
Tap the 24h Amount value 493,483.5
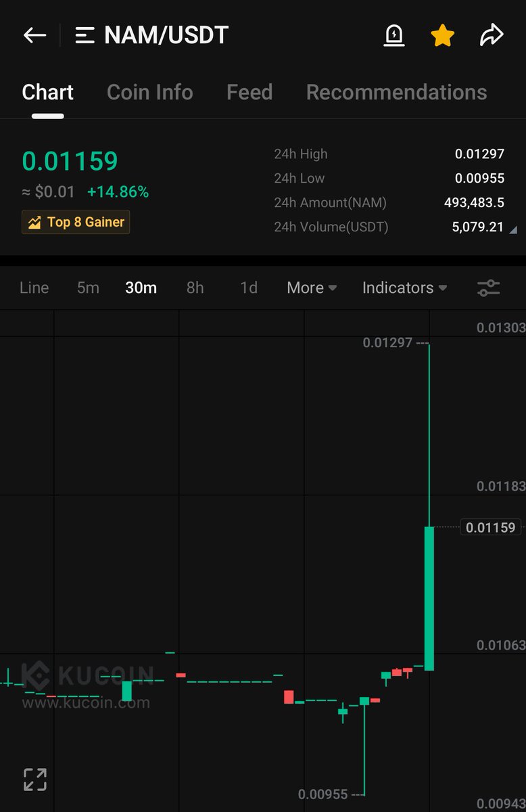pos(474,202)
